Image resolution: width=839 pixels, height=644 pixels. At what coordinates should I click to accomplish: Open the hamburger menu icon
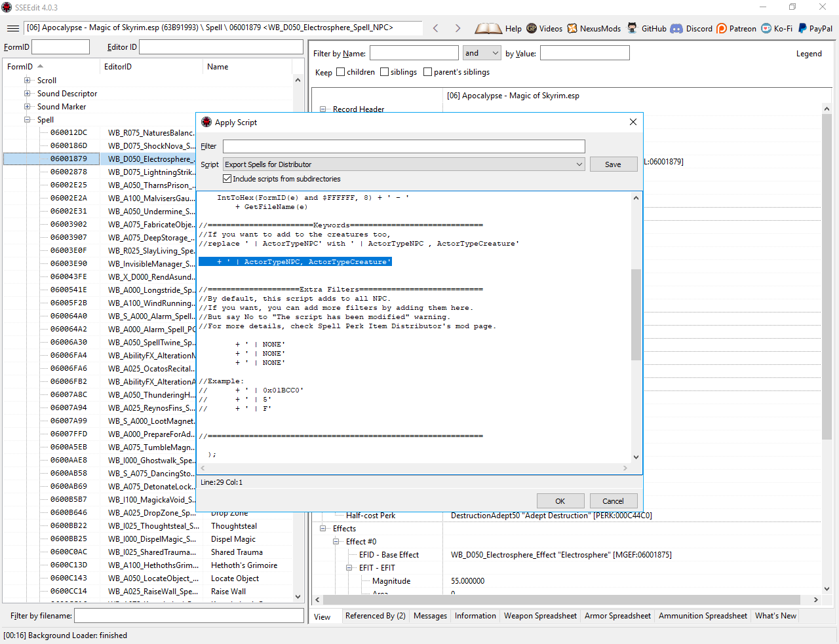[x=12, y=28]
